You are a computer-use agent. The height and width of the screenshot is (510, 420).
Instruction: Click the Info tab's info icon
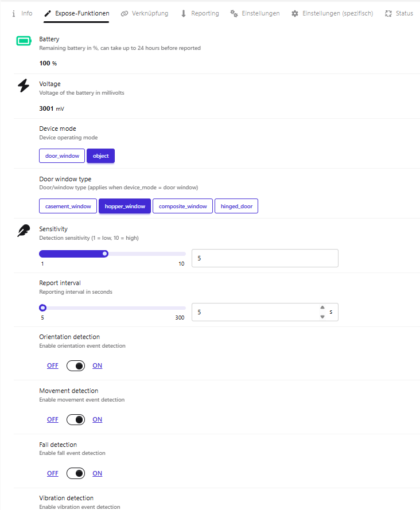pyautogui.click(x=14, y=13)
